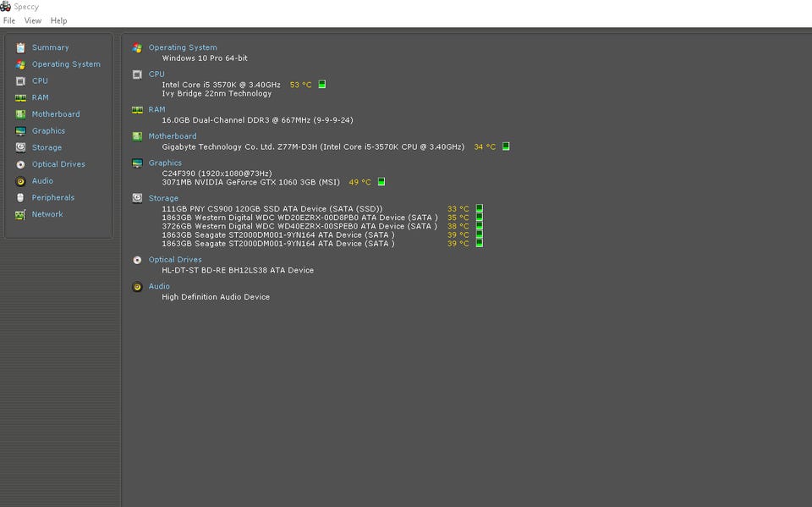Click the C24F390 monitor resolution line
Viewport: 812px width, 507px height.
coord(217,174)
